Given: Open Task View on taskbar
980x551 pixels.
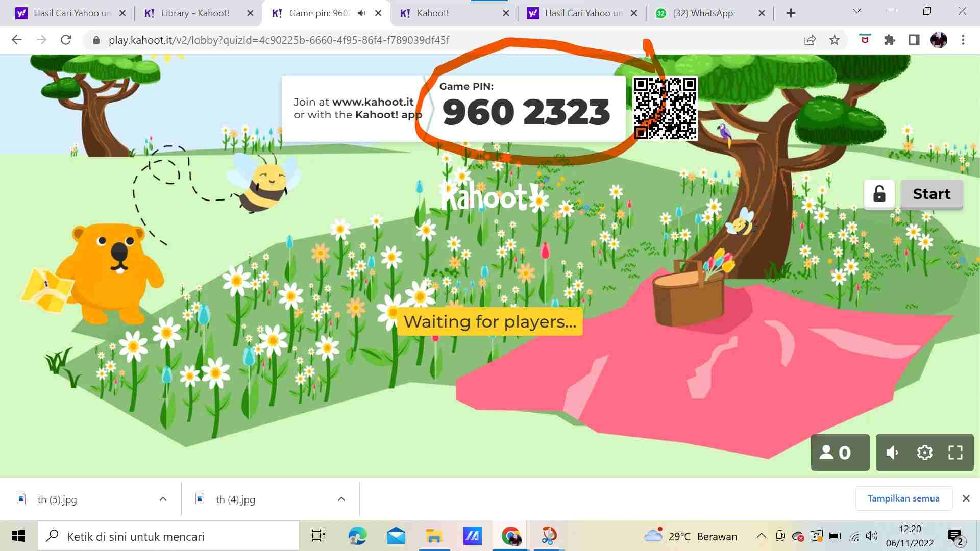Looking at the screenshot, I should tap(318, 536).
